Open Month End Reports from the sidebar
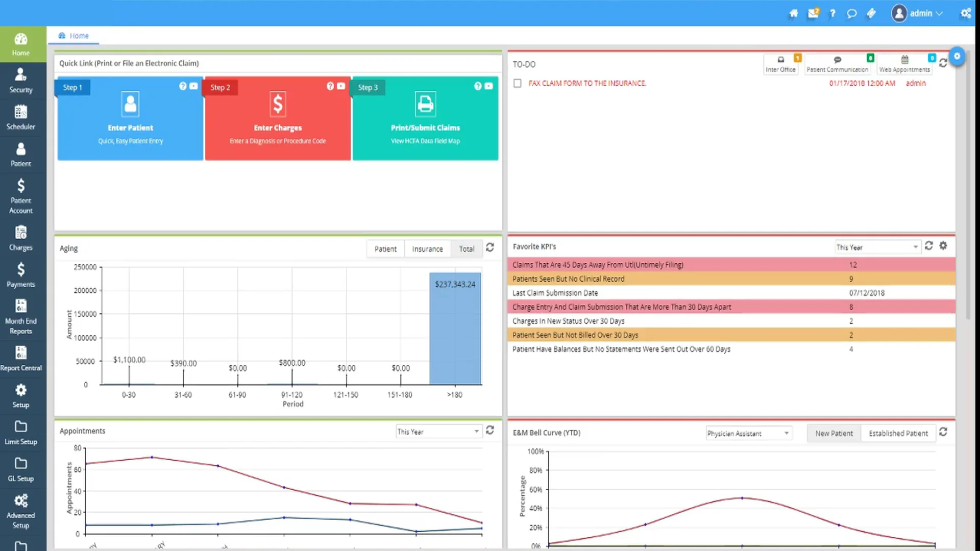 coord(20,315)
